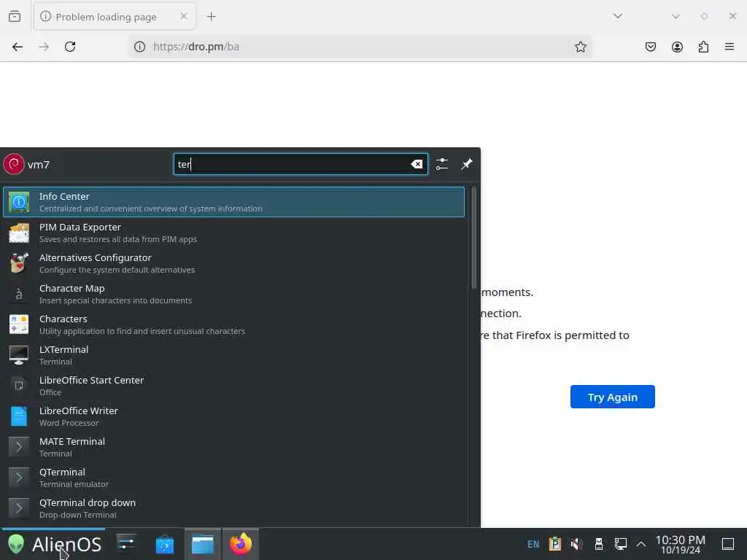Click the vm7 user avatar
Image resolution: width=747 pixels, height=560 pixels.
[14, 164]
